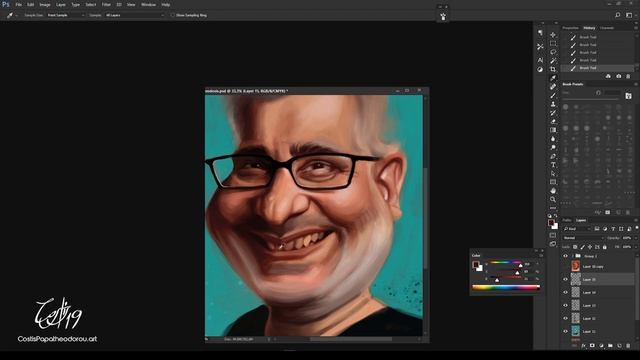Screen dimensions: 640x360
Task: Open the Window menu
Action: 148,4
